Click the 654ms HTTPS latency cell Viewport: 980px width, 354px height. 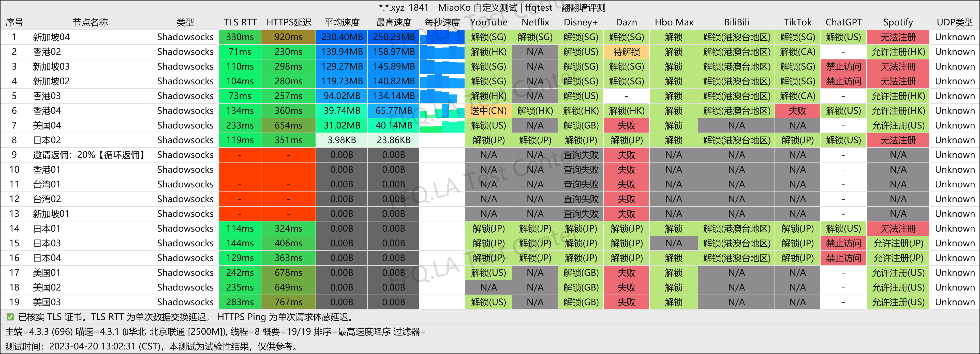click(288, 125)
